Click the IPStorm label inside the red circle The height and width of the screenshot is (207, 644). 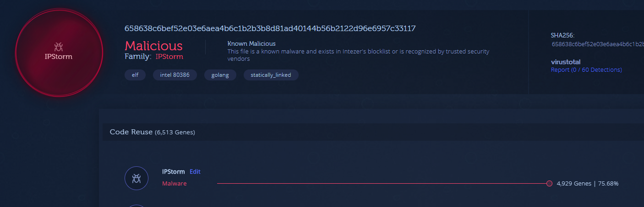58,57
